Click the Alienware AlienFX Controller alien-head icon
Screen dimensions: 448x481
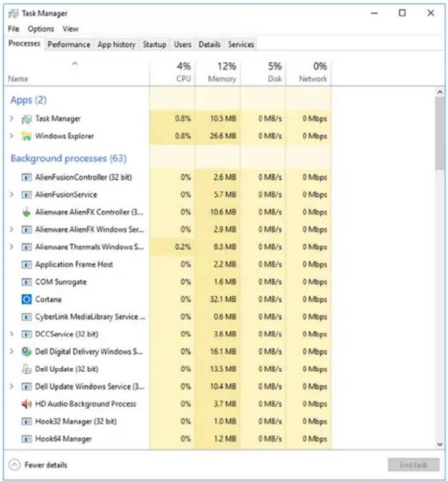[26, 212]
